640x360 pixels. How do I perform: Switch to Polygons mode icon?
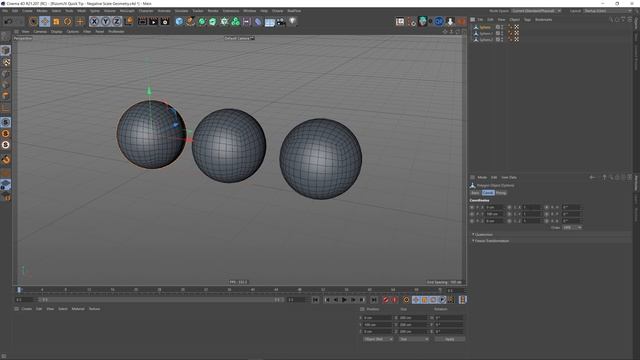[x=6, y=96]
